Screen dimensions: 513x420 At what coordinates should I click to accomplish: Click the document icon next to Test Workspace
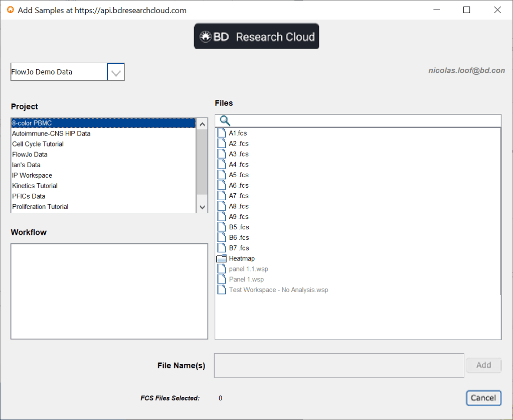pos(221,290)
